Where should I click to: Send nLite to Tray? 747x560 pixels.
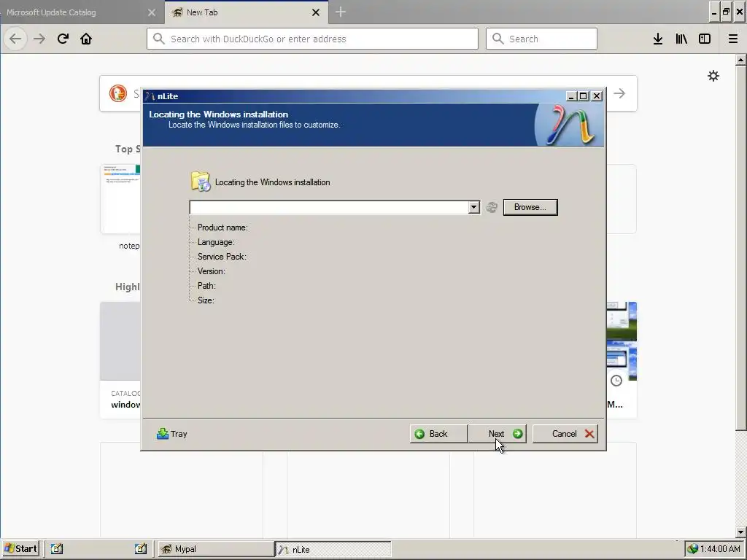(x=172, y=434)
